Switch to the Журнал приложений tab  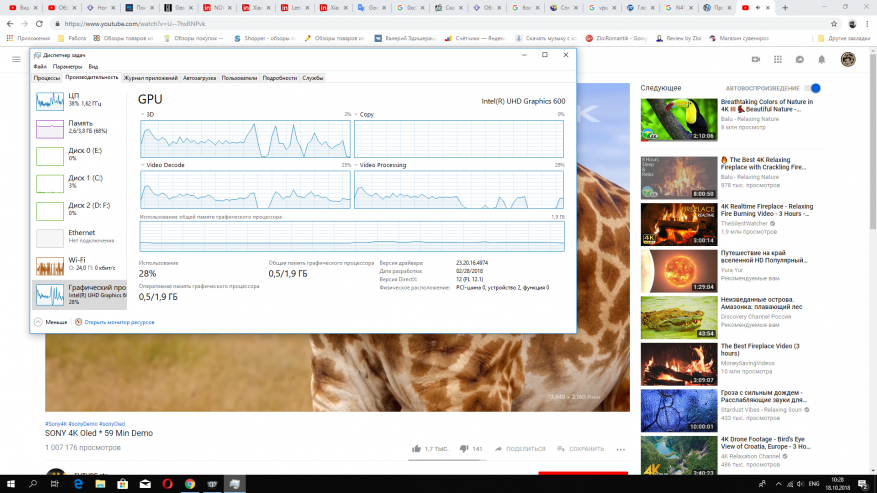pyautogui.click(x=150, y=78)
